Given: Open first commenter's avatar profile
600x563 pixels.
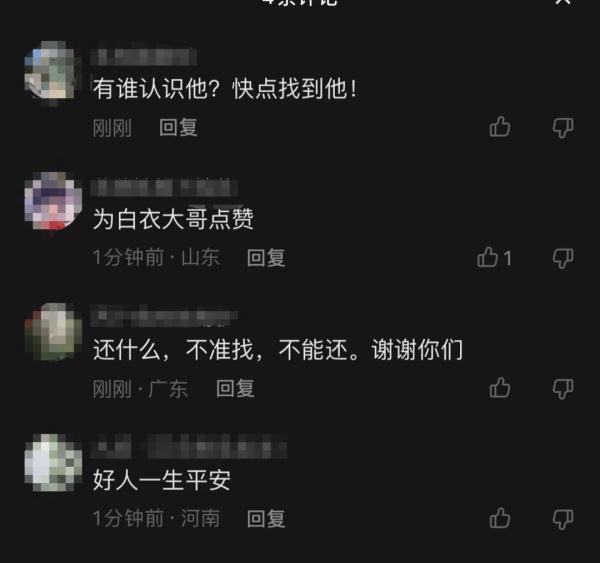Looking at the screenshot, I should pyautogui.click(x=53, y=71).
